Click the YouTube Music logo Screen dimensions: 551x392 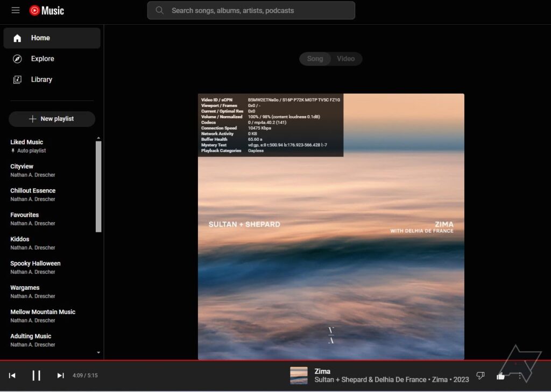(46, 11)
